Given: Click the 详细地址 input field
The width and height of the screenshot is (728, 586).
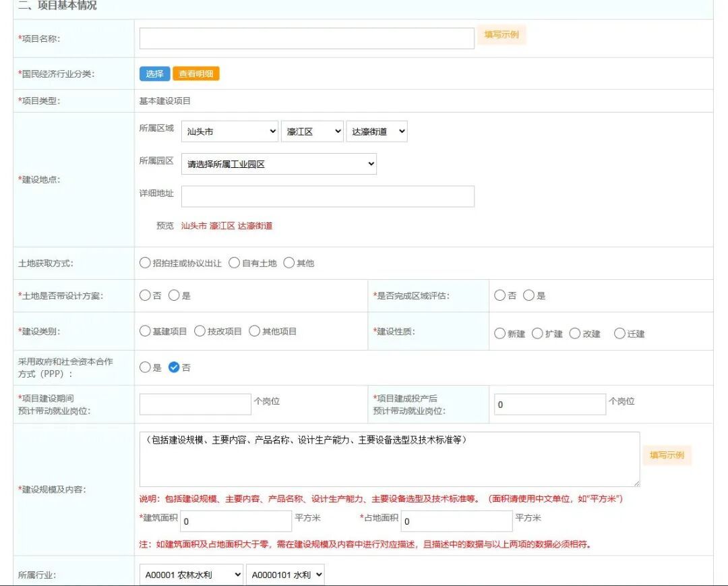Looking at the screenshot, I should click(328, 196).
